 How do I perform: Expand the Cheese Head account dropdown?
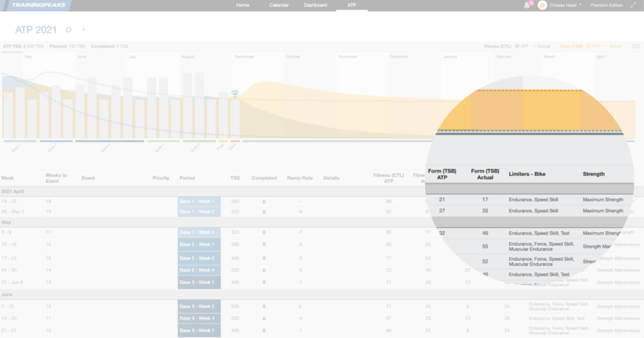(580, 5)
